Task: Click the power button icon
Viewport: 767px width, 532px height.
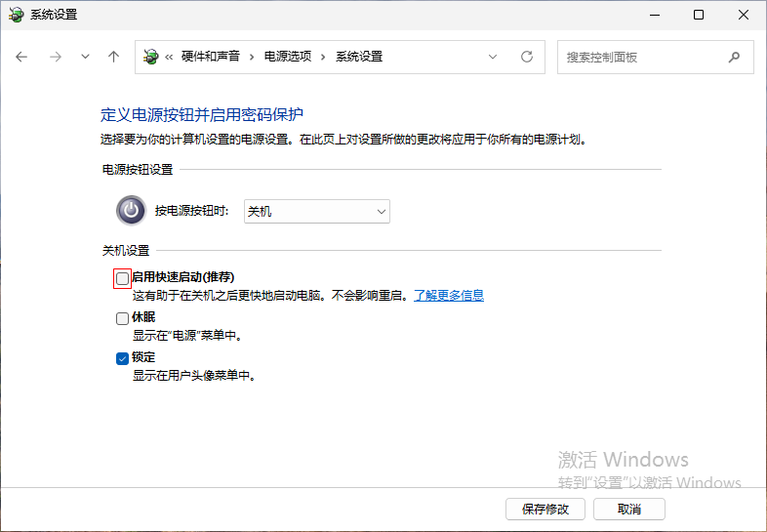Action: [131, 211]
